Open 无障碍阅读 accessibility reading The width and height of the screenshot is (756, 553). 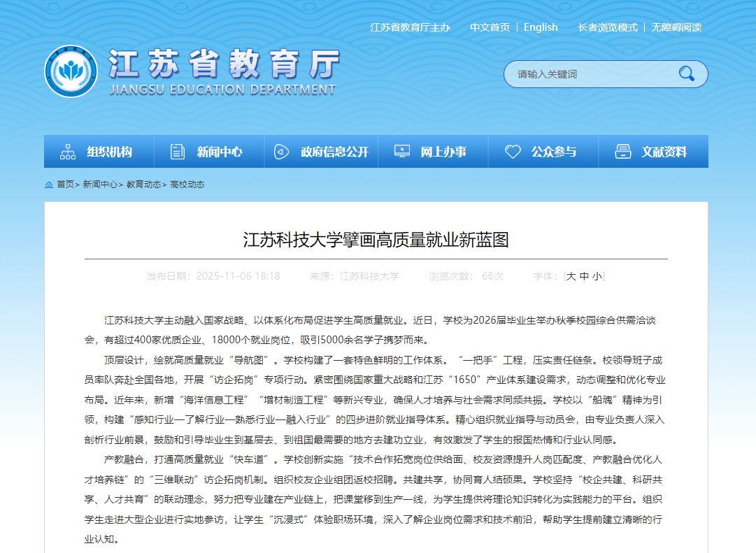pyautogui.click(x=676, y=27)
